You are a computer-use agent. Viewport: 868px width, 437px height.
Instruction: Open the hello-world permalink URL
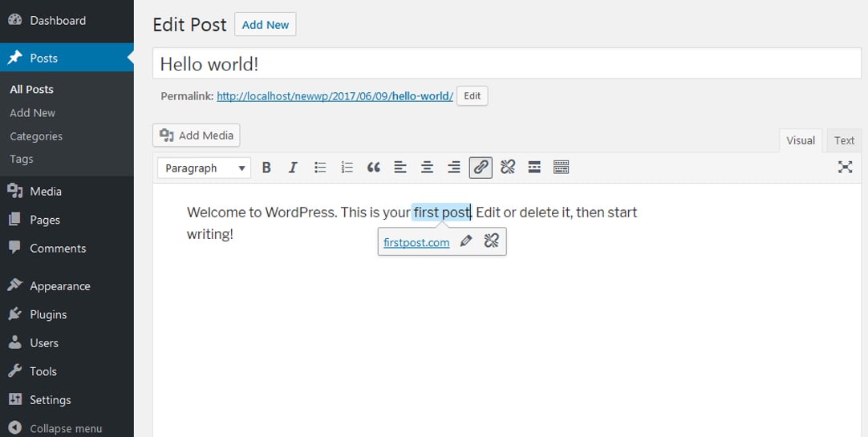point(335,96)
